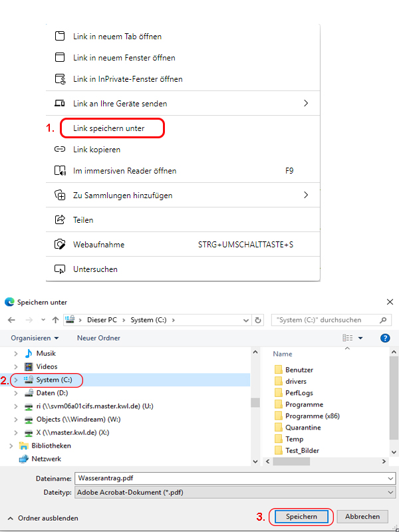
Task: Open 'Link an Ihre Geräte senden' submenu
Action: click(x=182, y=104)
